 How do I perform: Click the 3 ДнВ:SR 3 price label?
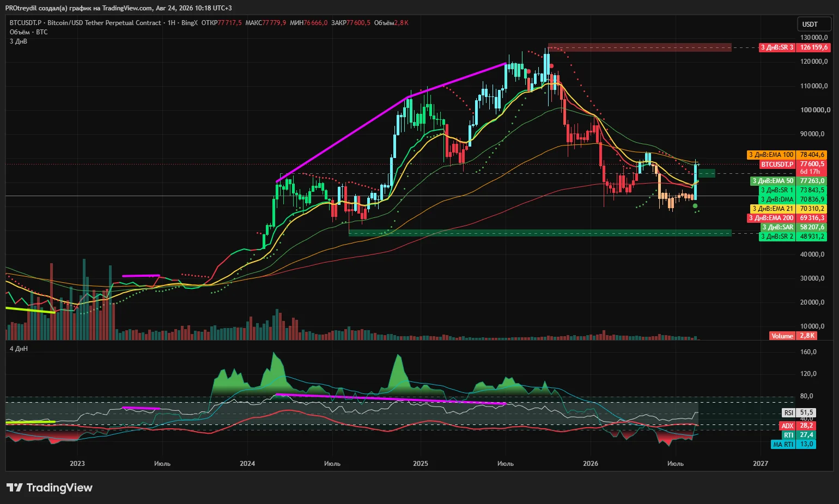click(x=777, y=47)
